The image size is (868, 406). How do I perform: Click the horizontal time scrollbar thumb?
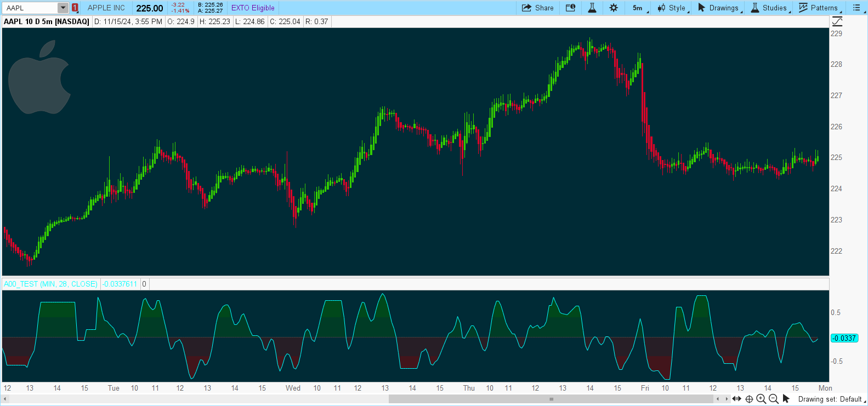551,399
